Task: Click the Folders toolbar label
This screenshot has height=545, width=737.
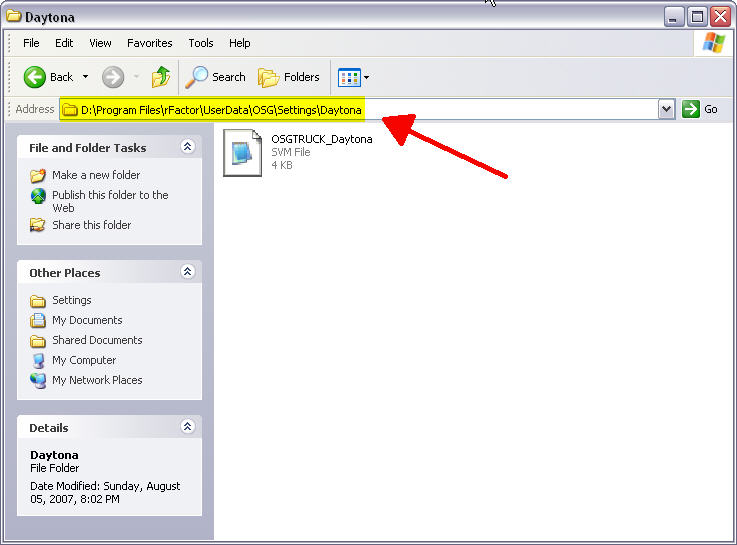Action: point(301,77)
